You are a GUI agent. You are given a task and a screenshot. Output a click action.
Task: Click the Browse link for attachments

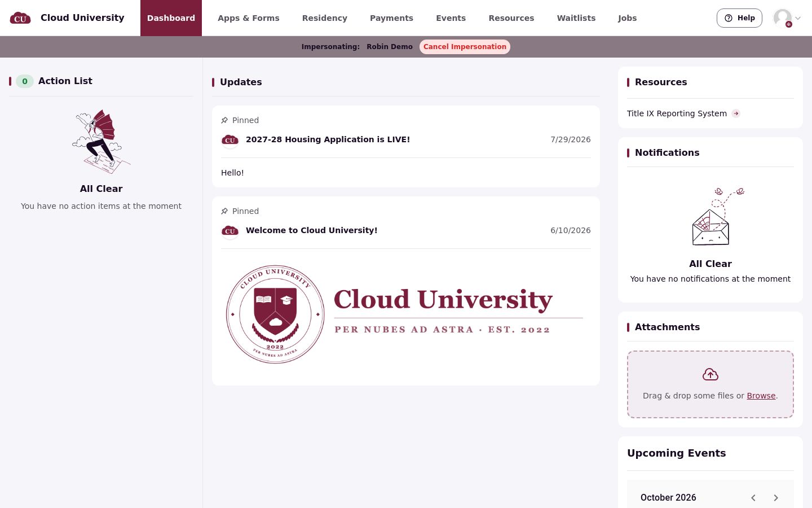[761, 396]
